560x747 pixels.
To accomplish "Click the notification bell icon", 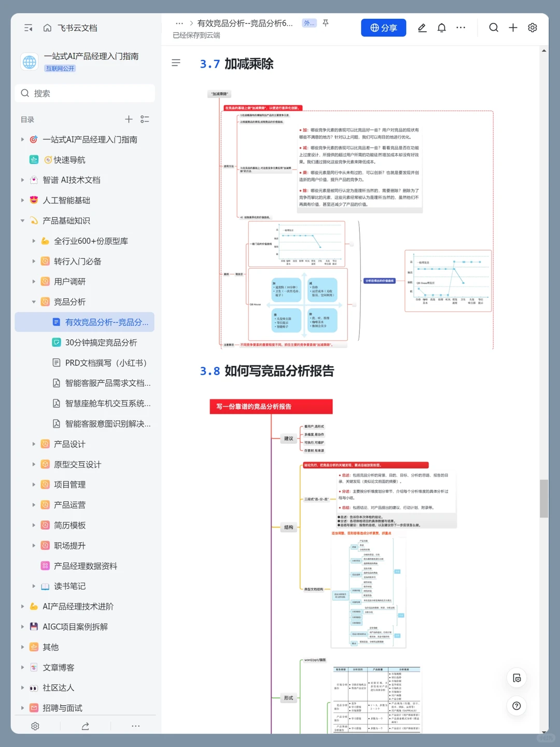I will [441, 27].
